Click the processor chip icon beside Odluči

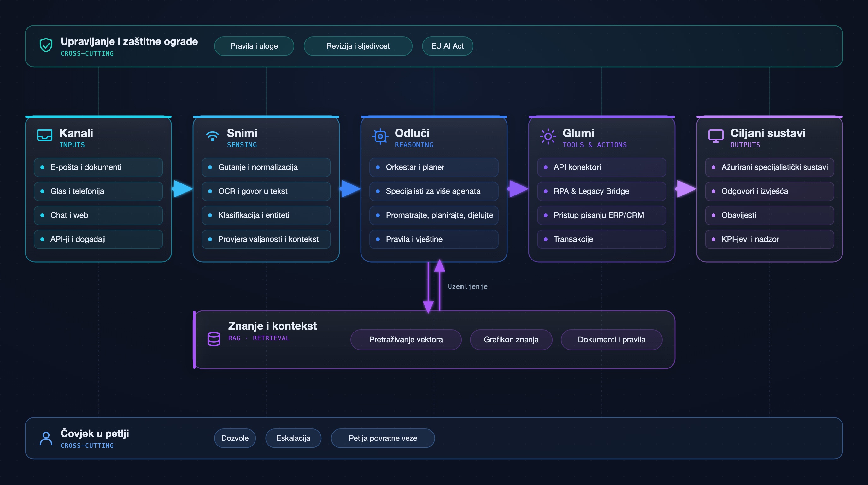pyautogui.click(x=380, y=136)
